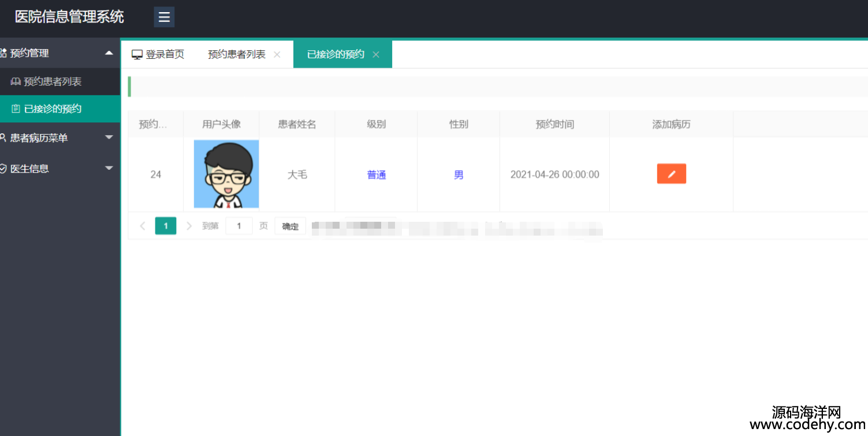The height and width of the screenshot is (436, 868).
Task: Open 预约患者列表 in the sidebar
Action: click(60, 81)
